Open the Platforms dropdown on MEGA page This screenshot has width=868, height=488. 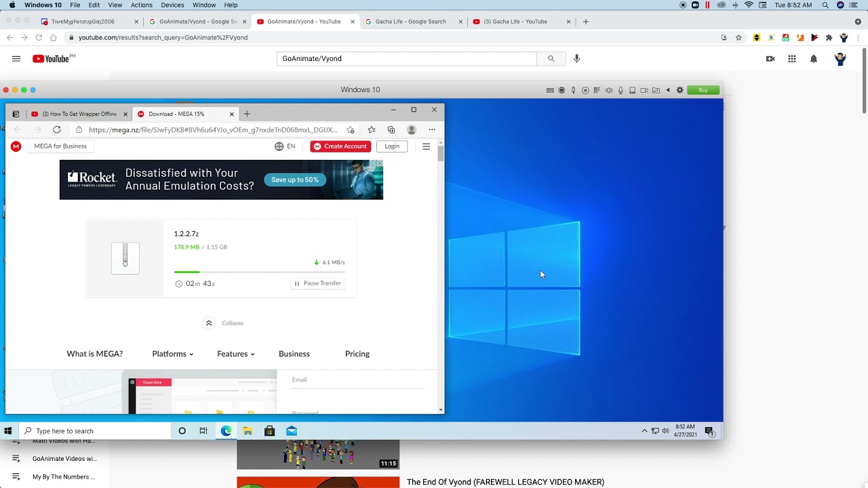[x=172, y=354]
